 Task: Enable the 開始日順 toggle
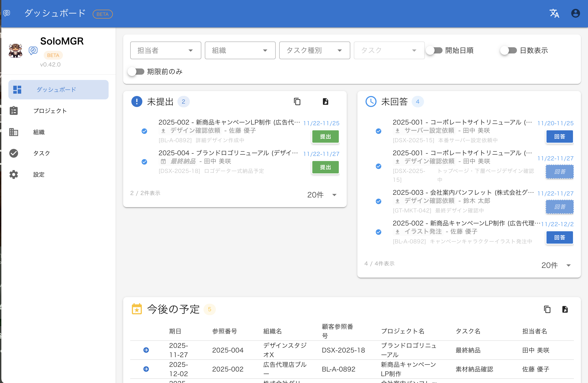coord(434,50)
